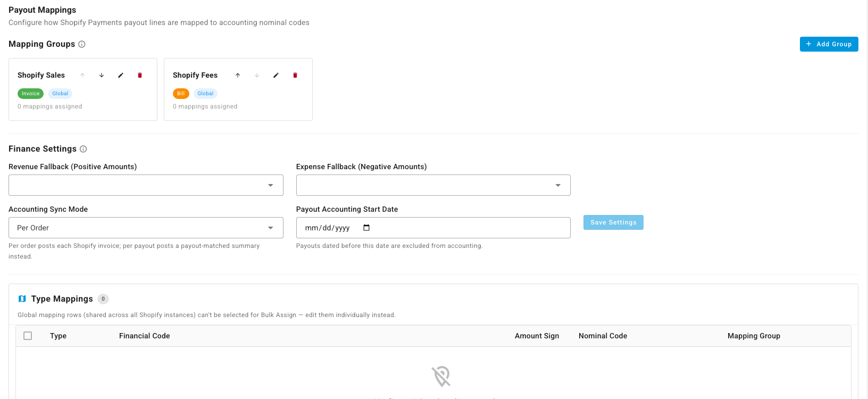Open the Revenue Fallback dropdown
Screen dimensions: 868x399
(x=146, y=185)
